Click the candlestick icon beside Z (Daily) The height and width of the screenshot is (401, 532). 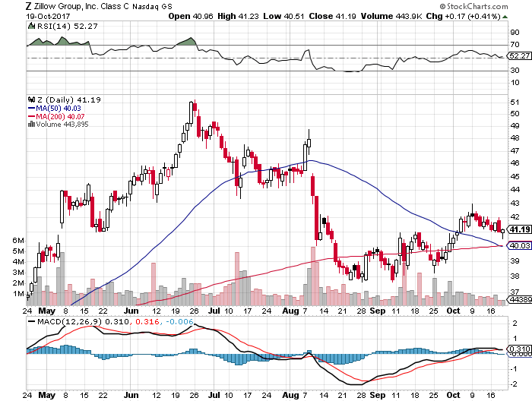(x=31, y=99)
